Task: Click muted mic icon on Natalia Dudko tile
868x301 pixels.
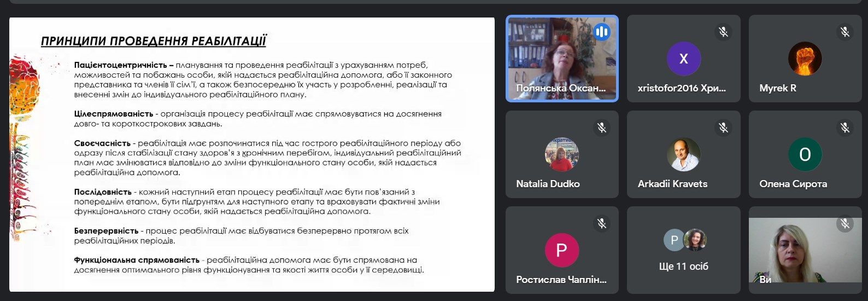Action: point(601,128)
